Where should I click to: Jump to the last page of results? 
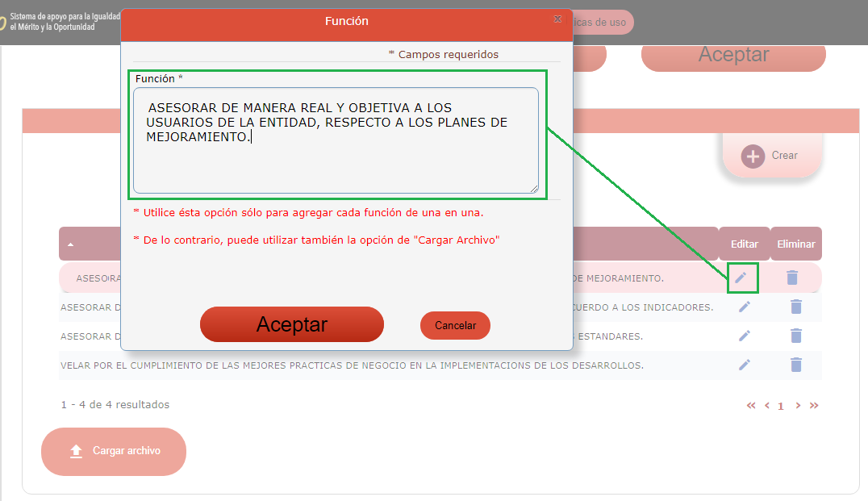point(814,406)
